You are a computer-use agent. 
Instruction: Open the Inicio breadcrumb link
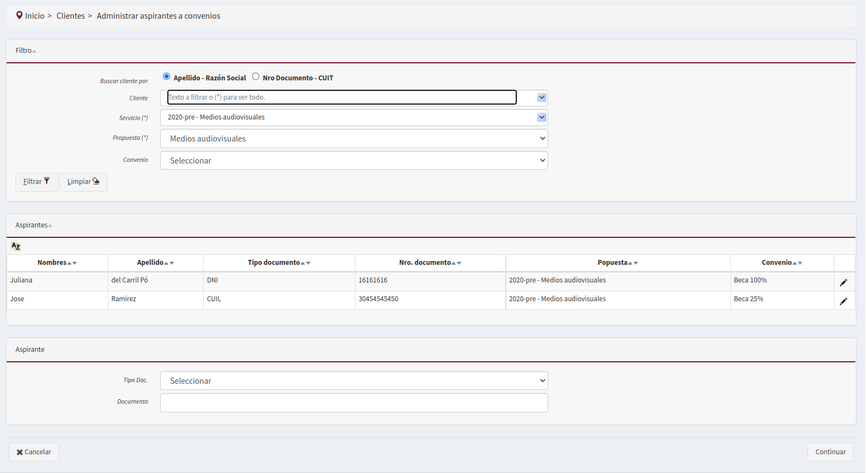tap(35, 16)
